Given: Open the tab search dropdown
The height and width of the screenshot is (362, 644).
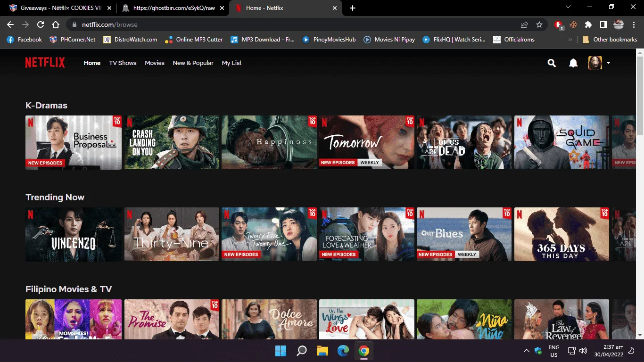Looking at the screenshot, I should [x=568, y=7].
